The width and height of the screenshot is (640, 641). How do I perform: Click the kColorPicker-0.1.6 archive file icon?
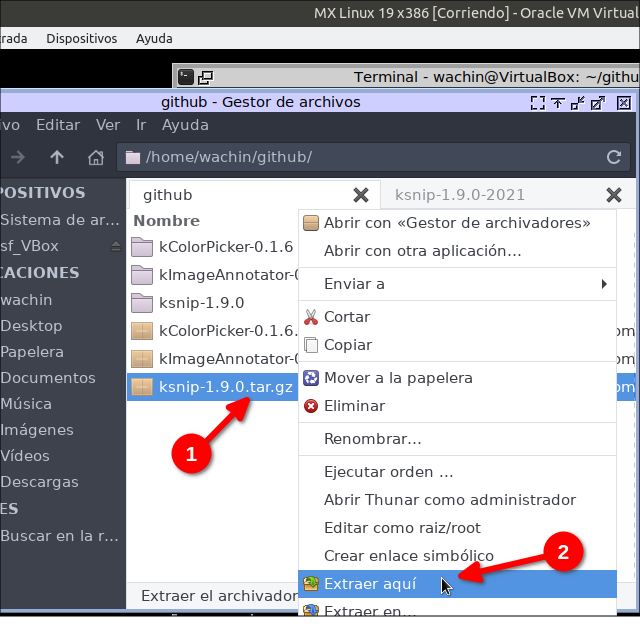point(142,331)
